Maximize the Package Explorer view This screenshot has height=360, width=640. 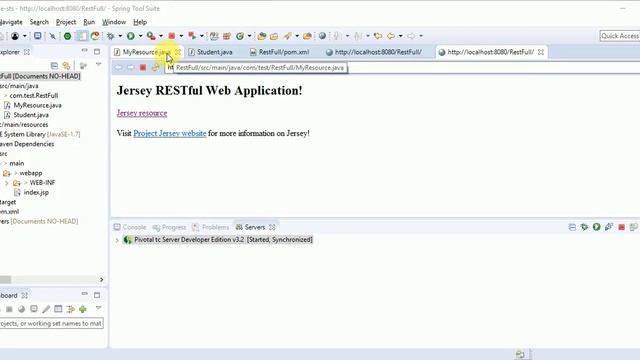point(97,52)
